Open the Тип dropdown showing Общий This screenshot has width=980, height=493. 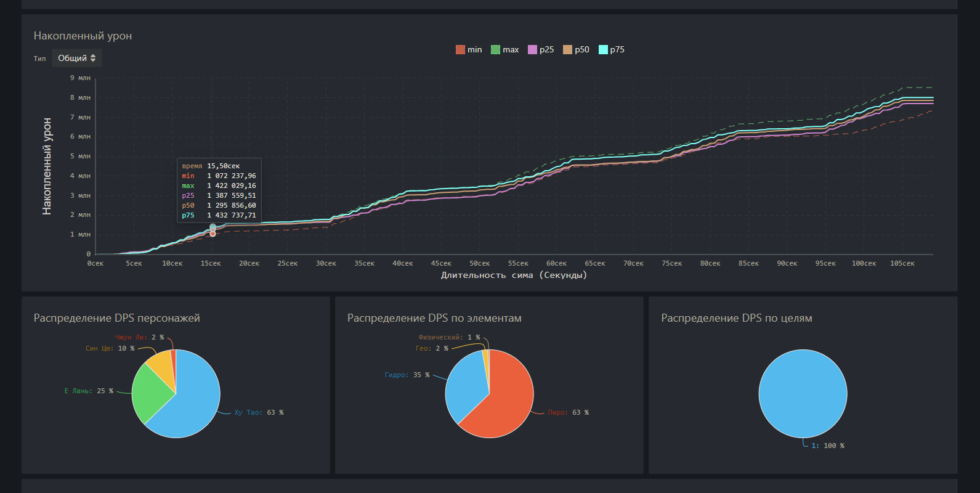point(77,58)
